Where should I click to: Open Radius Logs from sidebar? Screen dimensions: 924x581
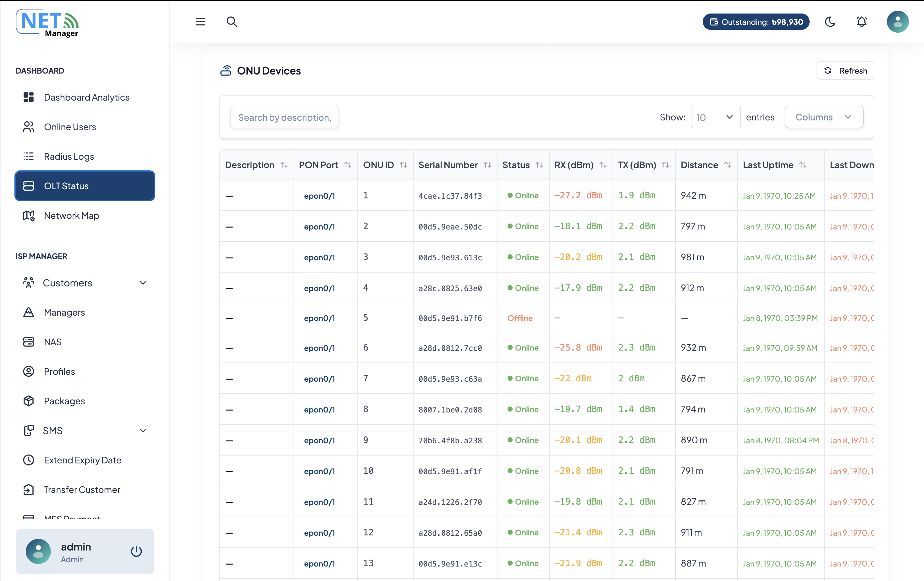tap(85, 157)
